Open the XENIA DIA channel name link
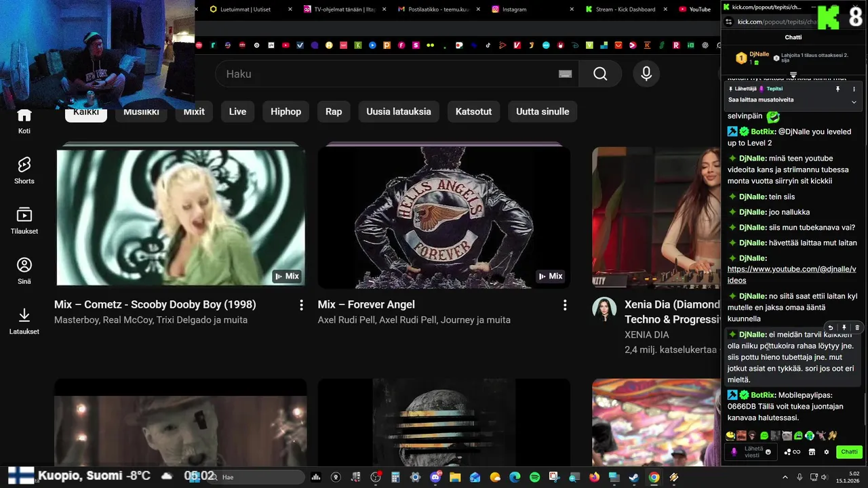 (x=646, y=334)
